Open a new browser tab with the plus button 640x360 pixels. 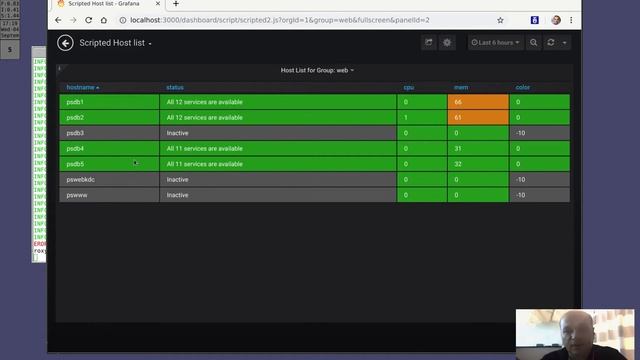tap(176, 4)
